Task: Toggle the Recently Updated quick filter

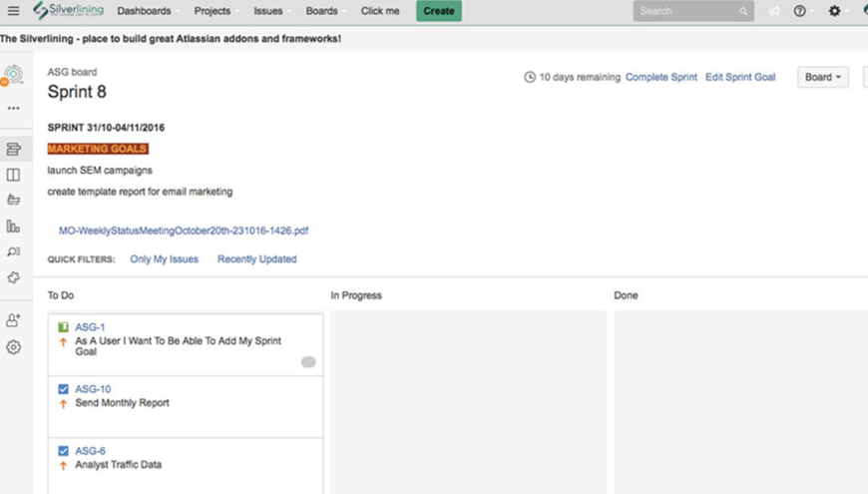Action: pyautogui.click(x=256, y=259)
